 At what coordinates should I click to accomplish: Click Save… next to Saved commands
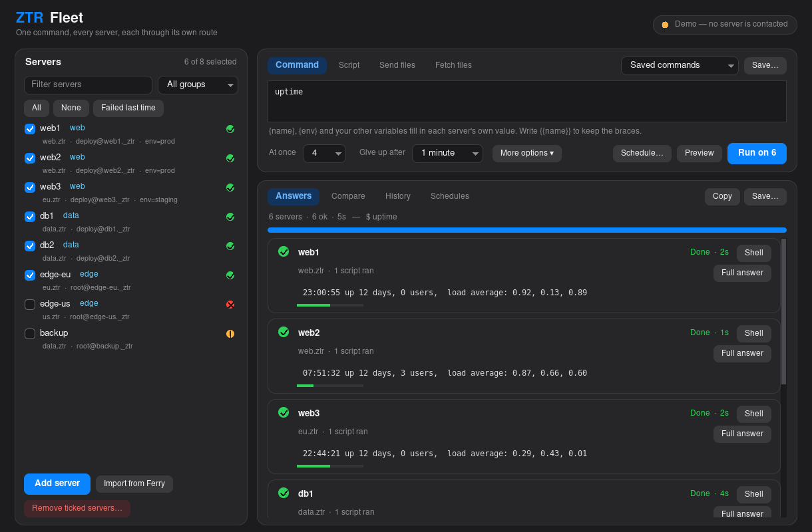(765, 66)
